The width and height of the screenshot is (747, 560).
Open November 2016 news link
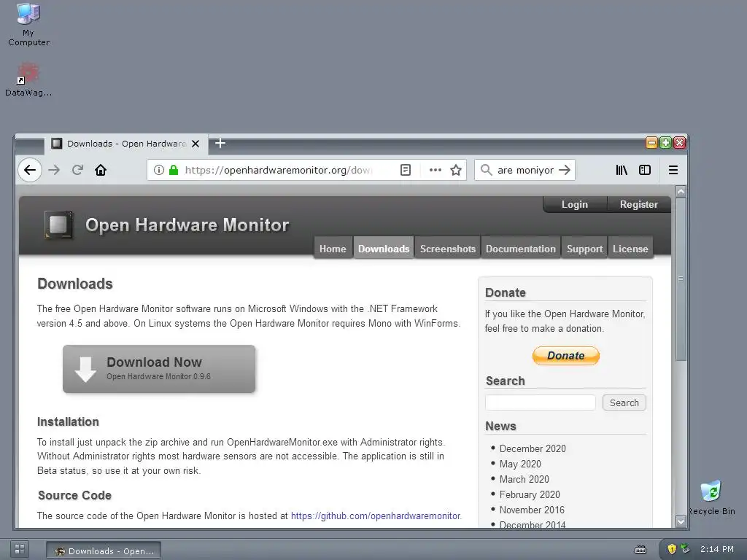pyautogui.click(x=532, y=510)
